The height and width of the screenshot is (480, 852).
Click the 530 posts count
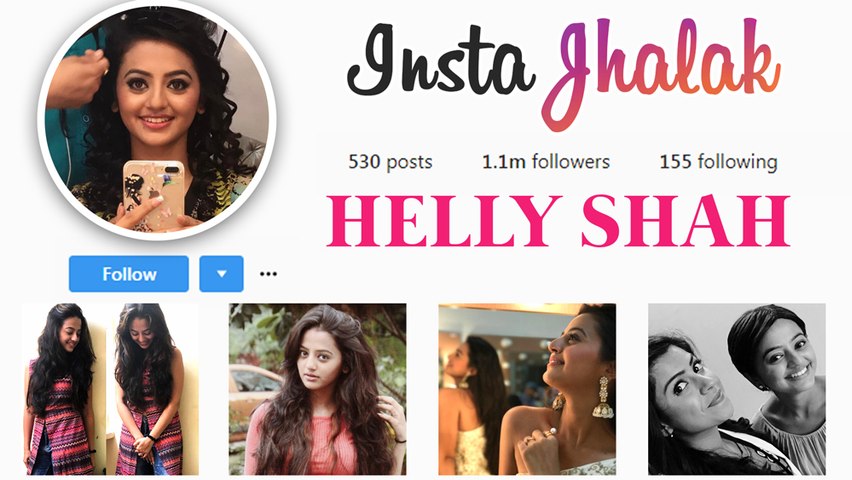390,162
